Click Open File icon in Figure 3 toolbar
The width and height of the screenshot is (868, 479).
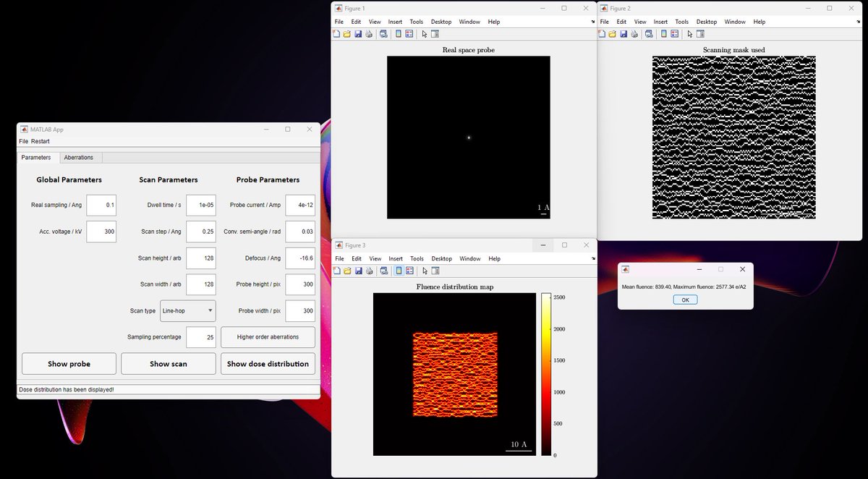click(x=346, y=271)
